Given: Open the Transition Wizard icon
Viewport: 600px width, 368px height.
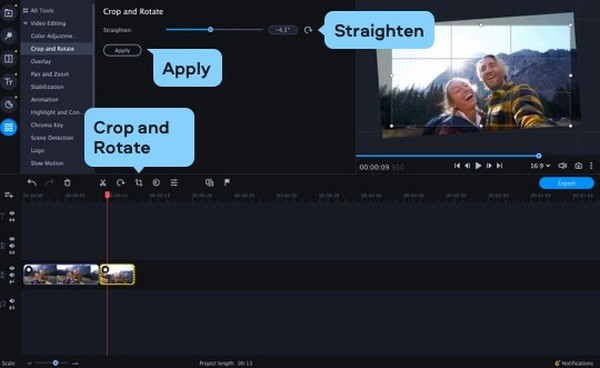Looking at the screenshot, I should pos(209,183).
